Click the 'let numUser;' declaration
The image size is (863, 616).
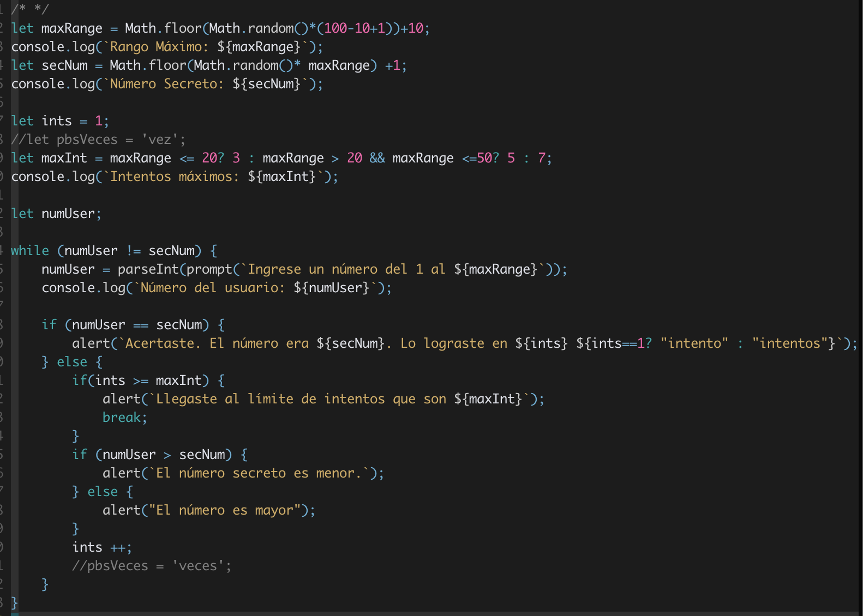(56, 214)
